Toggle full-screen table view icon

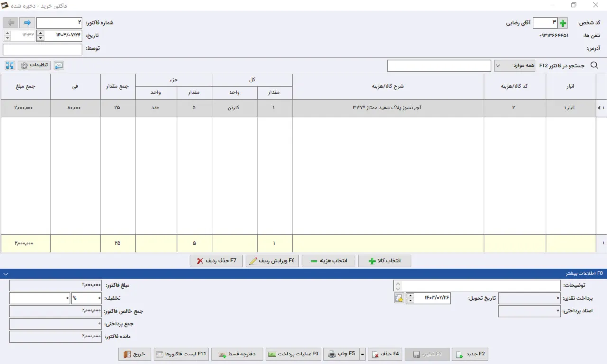click(x=10, y=65)
